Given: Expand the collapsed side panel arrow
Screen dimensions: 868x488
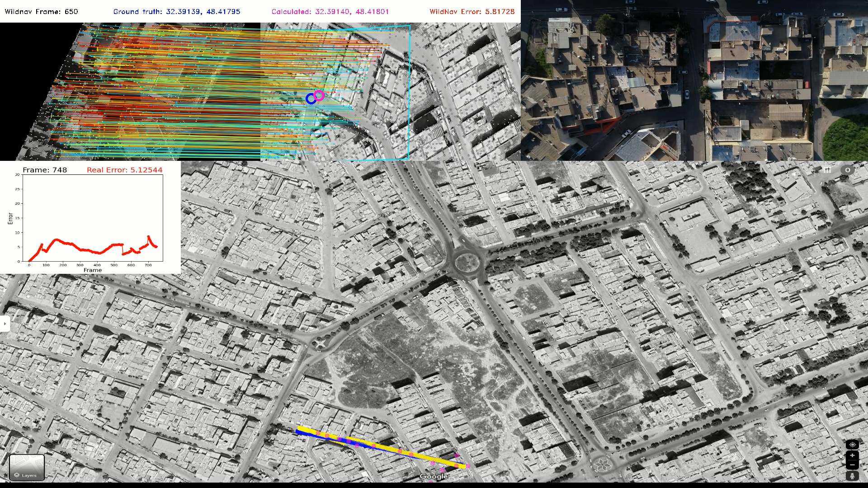Looking at the screenshot, I should (x=5, y=324).
